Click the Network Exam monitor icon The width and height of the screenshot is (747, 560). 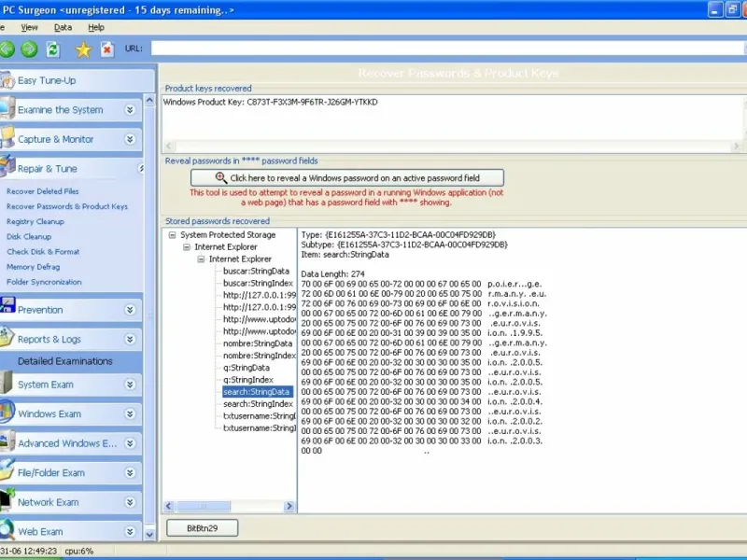coord(7,499)
